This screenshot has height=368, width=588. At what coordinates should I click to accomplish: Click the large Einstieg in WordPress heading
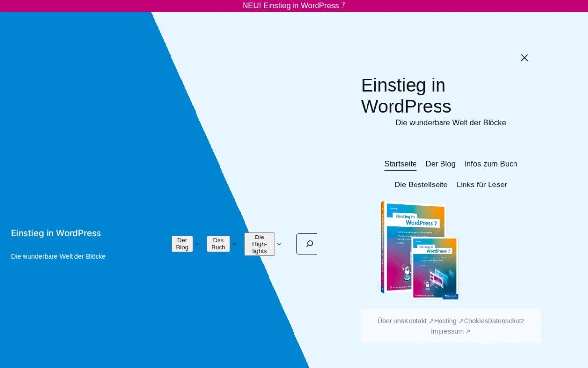pyautogui.click(x=406, y=96)
